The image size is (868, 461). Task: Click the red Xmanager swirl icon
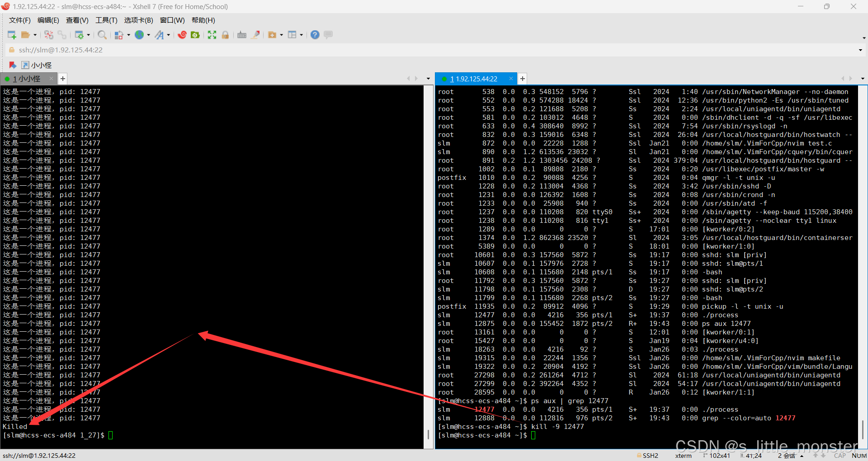[x=182, y=35]
